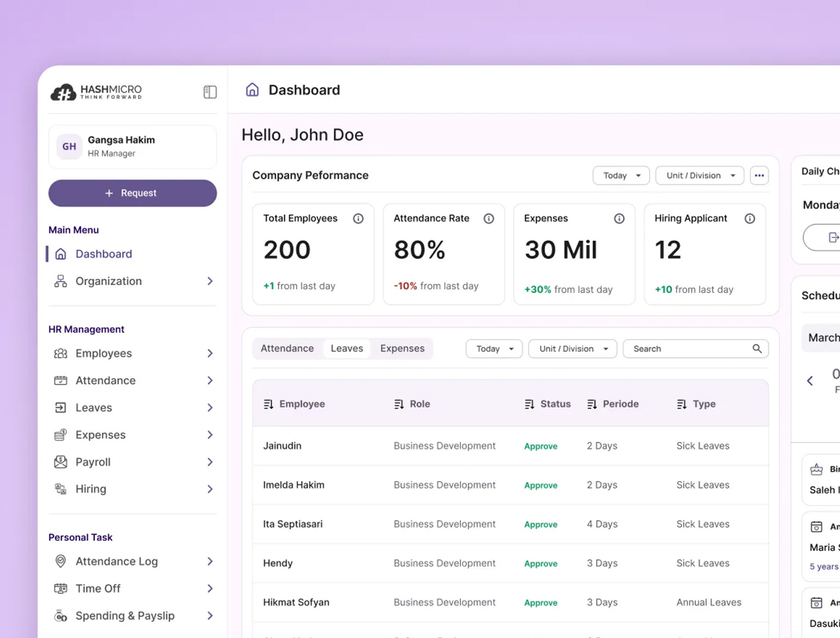Show info for Expenses card
This screenshot has height=638, width=840.
tap(619, 219)
